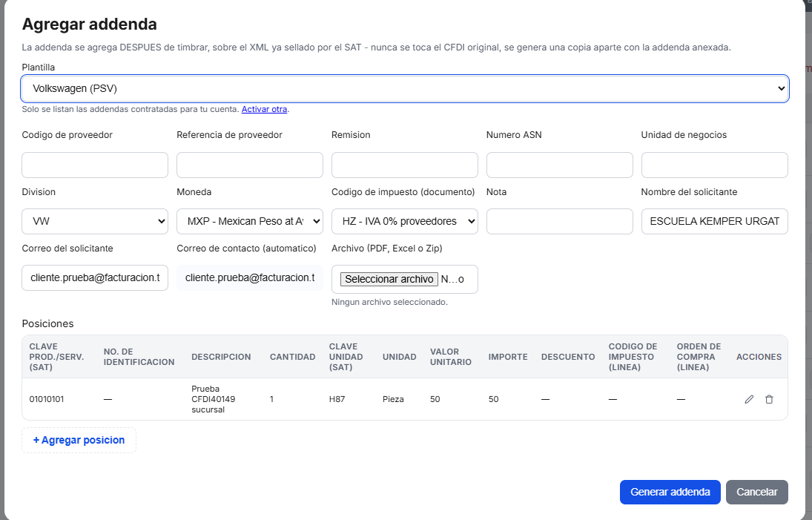Image resolution: width=812 pixels, height=520 pixels.
Task: Click into the Remision input
Action: (x=404, y=165)
